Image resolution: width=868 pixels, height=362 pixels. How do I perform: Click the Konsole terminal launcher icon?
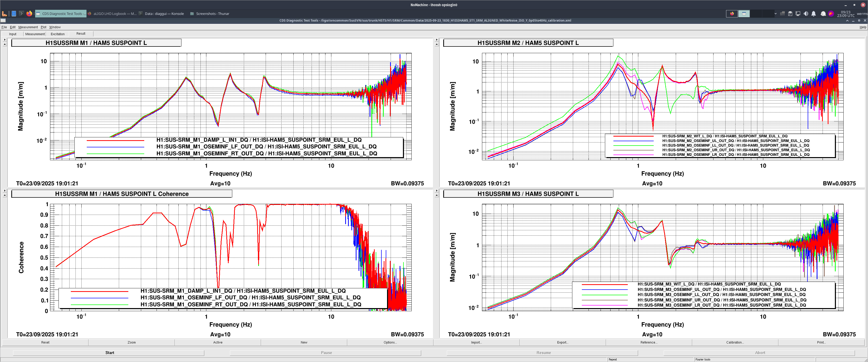click(21, 14)
